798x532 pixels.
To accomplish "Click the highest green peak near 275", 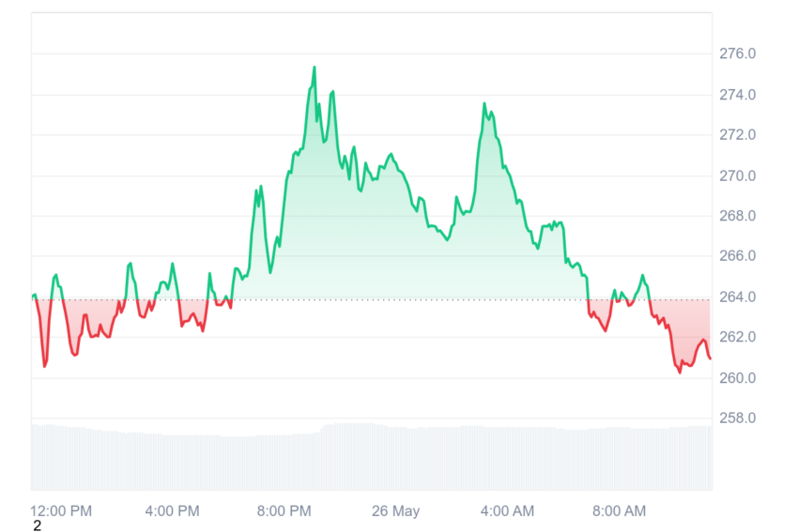I will point(314,68).
